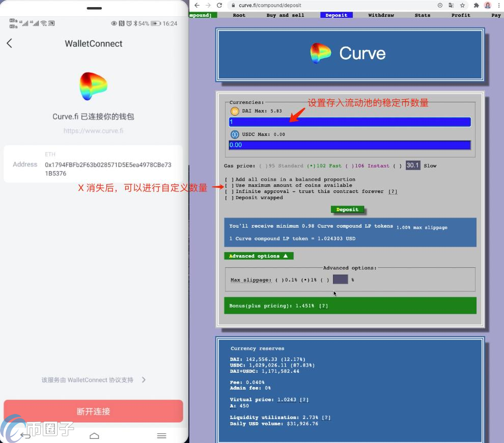Click the USDC amount input field
The width and height of the screenshot is (504, 443).
tap(350, 145)
